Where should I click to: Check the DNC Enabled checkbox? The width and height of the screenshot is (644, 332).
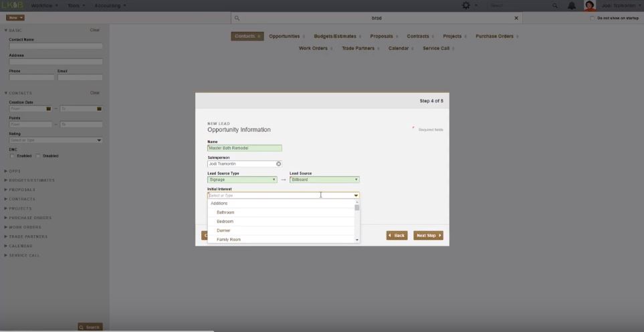pos(13,156)
